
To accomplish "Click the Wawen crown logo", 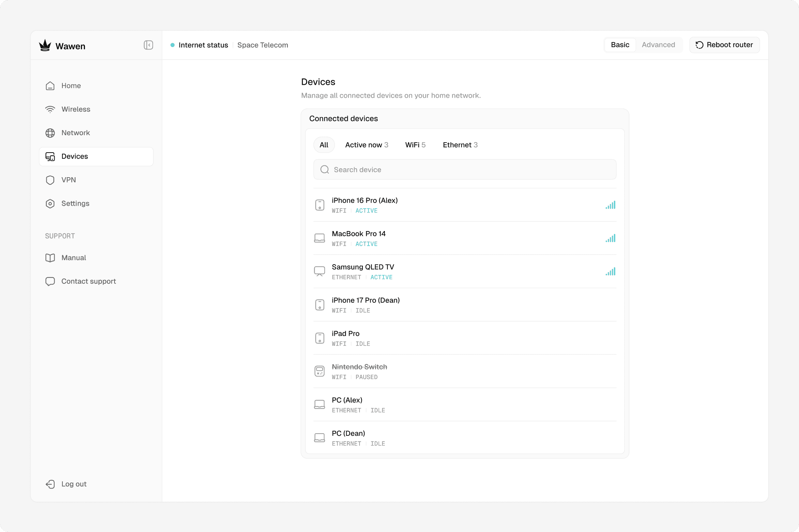I will [x=45, y=45].
